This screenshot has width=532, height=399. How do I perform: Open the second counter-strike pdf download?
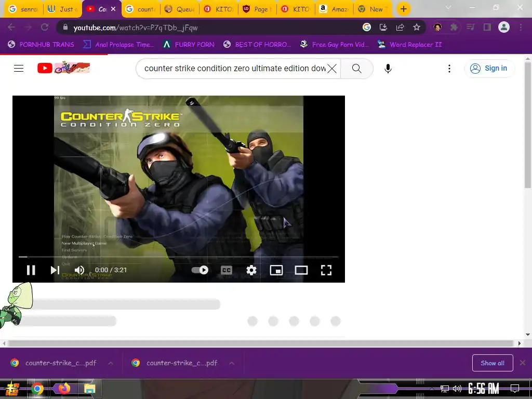[x=176, y=363]
